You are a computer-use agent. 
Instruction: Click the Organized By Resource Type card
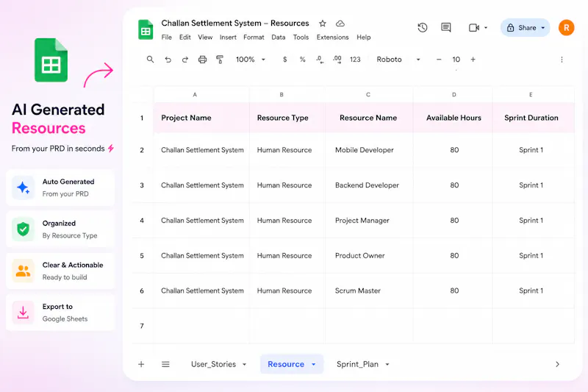60,229
